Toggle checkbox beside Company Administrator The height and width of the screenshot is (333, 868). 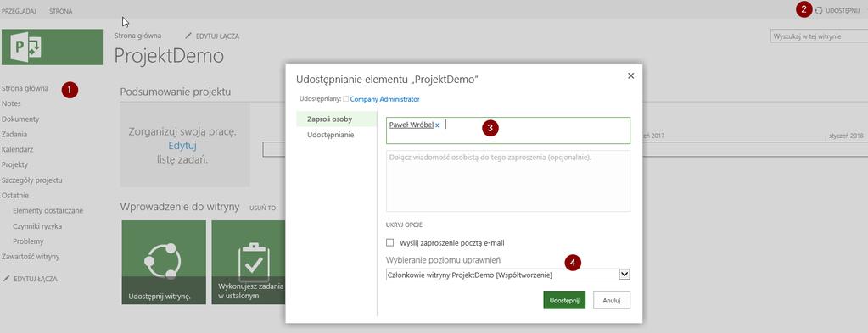(x=345, y=99)
